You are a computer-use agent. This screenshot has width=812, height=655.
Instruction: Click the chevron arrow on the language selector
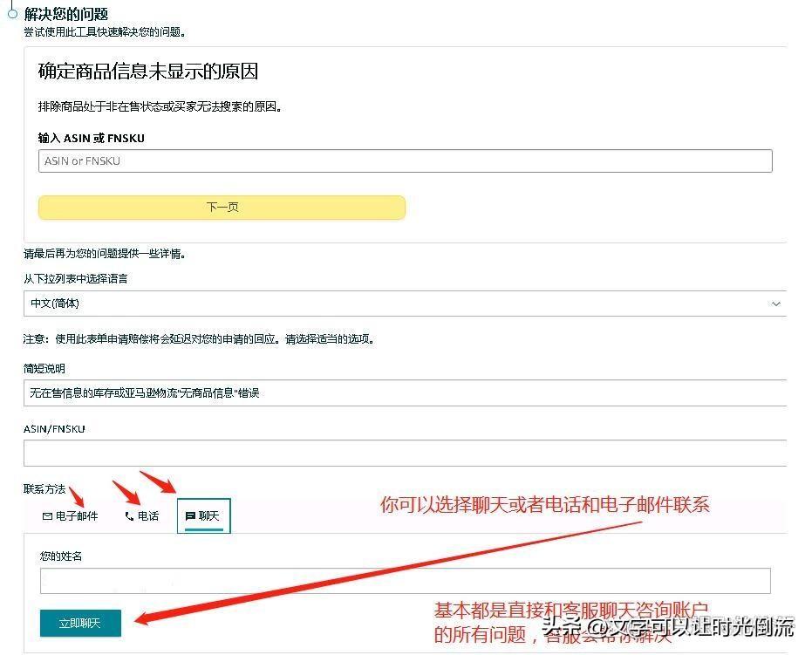click(775, 303)
